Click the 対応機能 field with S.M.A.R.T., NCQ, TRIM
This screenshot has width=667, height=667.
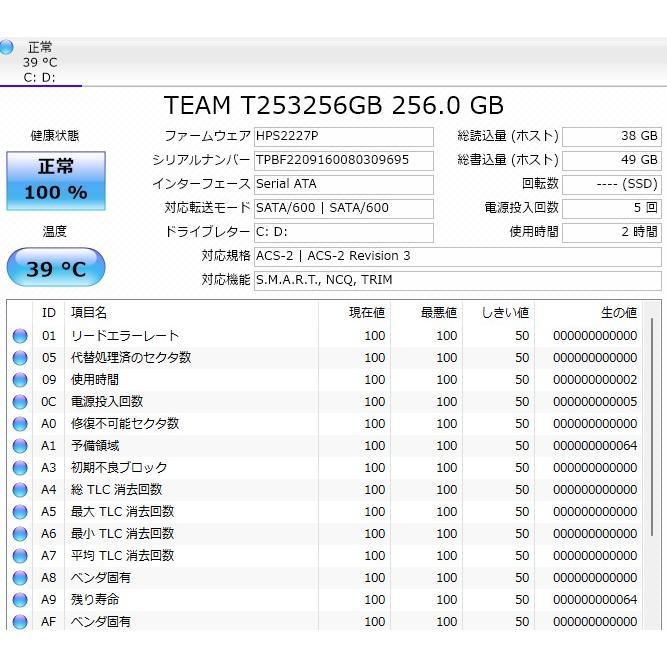(x=457, y=281)
